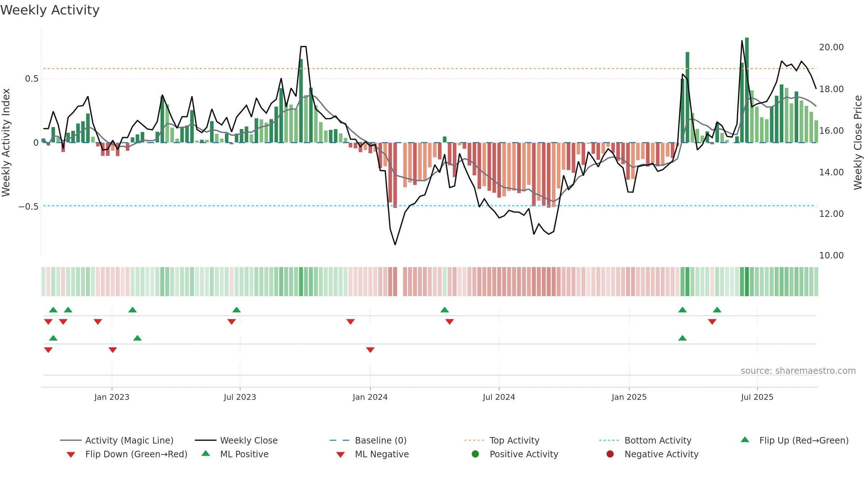Toggle the Flip Down (Green→Red) legend entry
The image size is (868, 488).
click(x=127, y=454)
